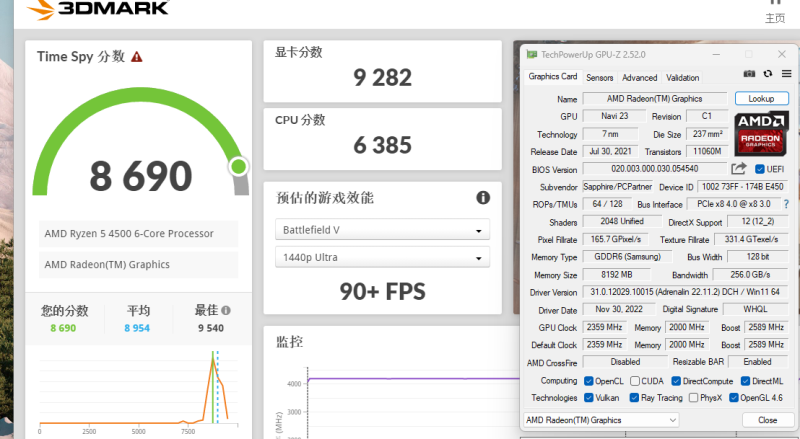Toggle the DirectCompute checkbox
Image resolution: width=800 pixels, height=439 pixels.
tap(677, 381)
